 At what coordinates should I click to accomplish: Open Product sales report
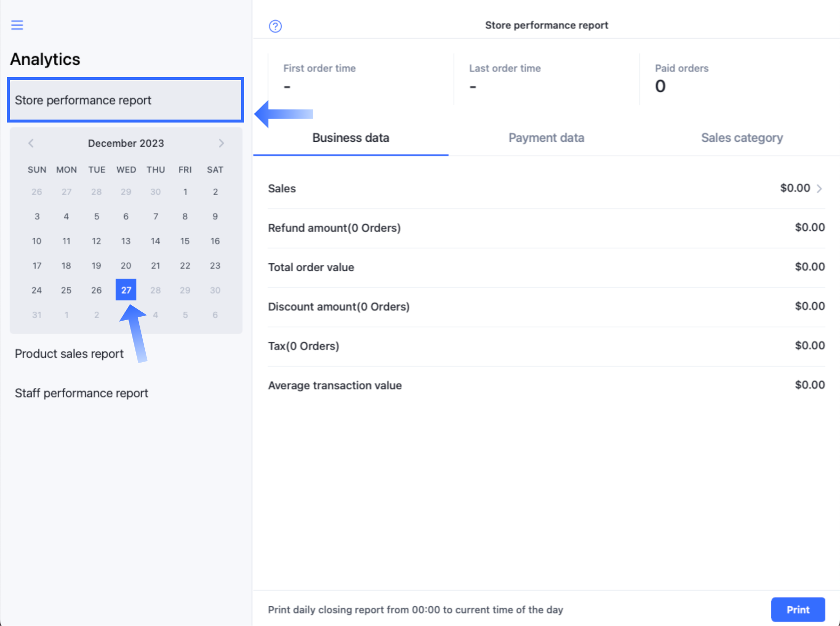[69, 354]
